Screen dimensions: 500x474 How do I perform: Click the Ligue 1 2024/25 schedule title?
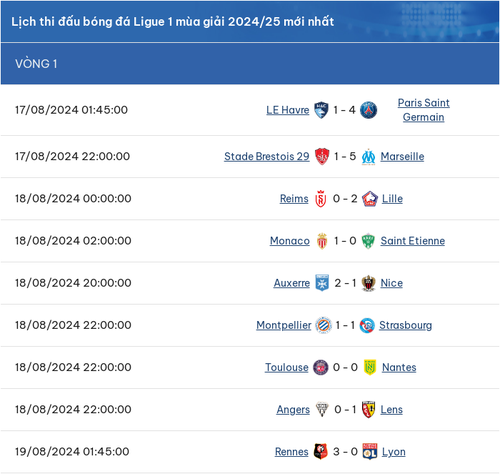pos(173,22)
